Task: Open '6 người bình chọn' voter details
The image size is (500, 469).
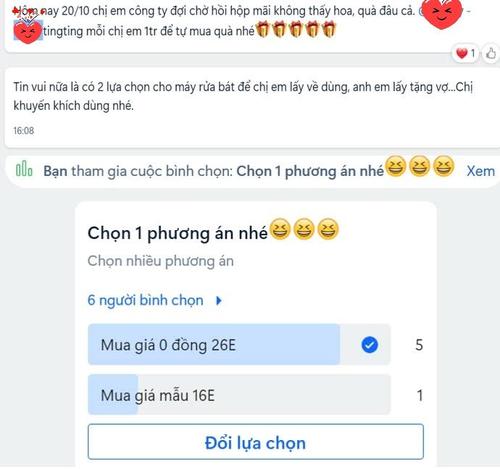Action: pyautogui.click(x=145, y=300)
